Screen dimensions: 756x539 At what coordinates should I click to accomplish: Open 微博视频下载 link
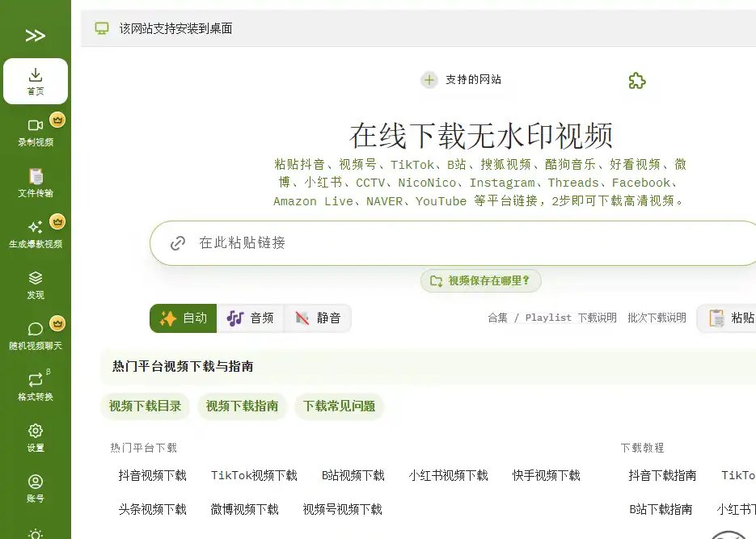pos(244,510)
